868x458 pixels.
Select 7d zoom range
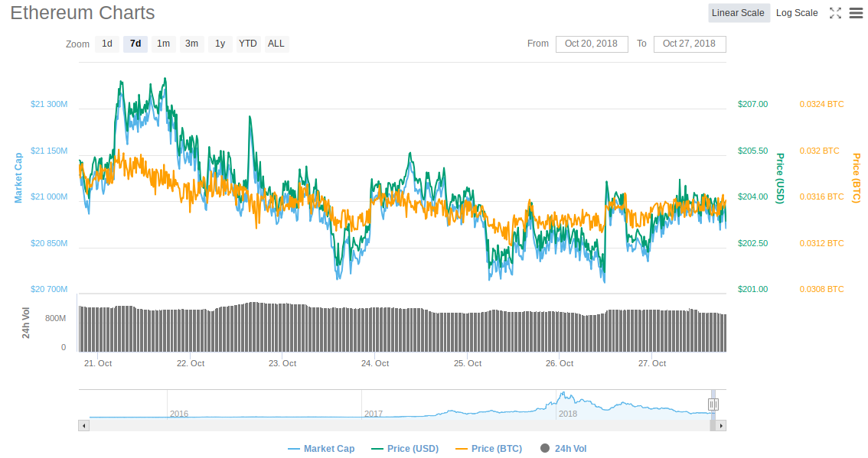(x=135, y=44)
